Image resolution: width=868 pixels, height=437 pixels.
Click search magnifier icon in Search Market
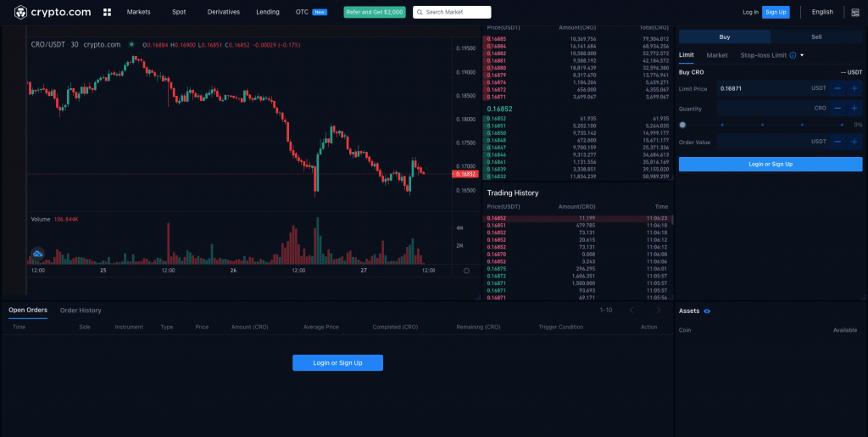tap(420, 12)
